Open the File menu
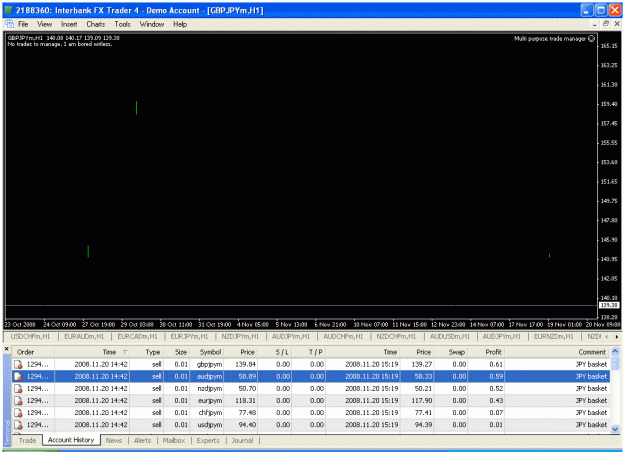625x452 pixels. pos(23,24)
